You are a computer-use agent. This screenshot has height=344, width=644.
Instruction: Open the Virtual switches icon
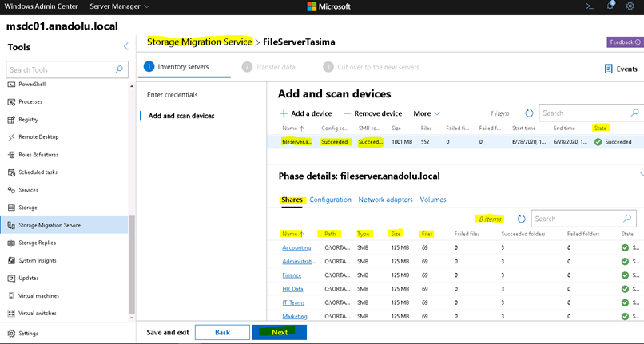[11, 313]
